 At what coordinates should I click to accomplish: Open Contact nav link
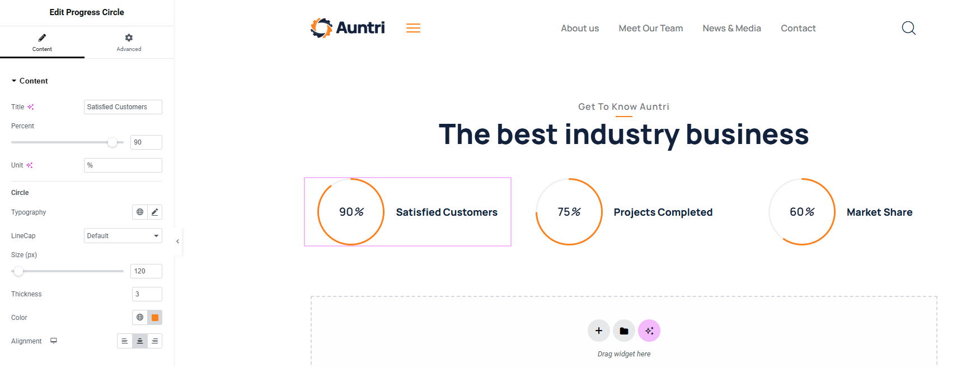click(798, 28)
